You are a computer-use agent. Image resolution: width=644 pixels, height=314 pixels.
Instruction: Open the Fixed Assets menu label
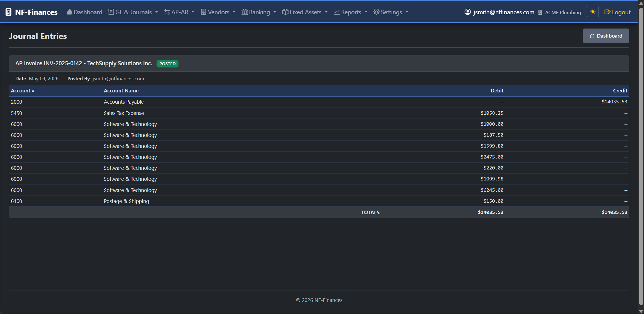(x=305, y=12)
